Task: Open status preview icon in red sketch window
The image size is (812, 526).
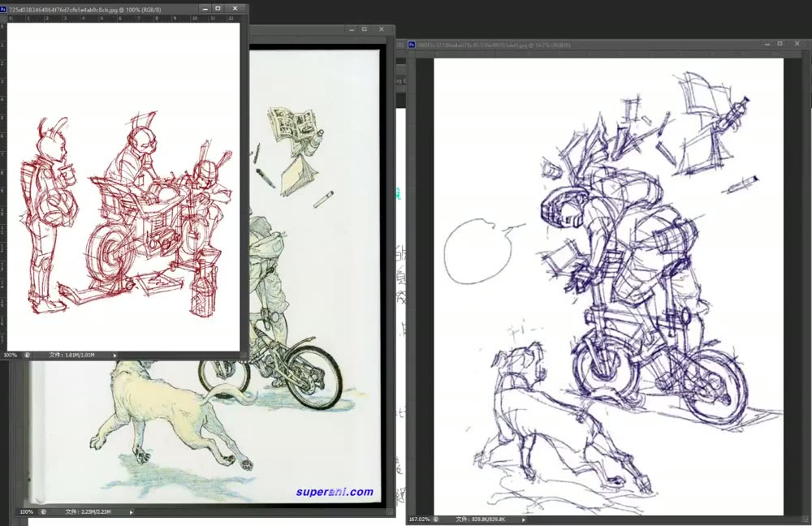Action: tap(27, 356)
